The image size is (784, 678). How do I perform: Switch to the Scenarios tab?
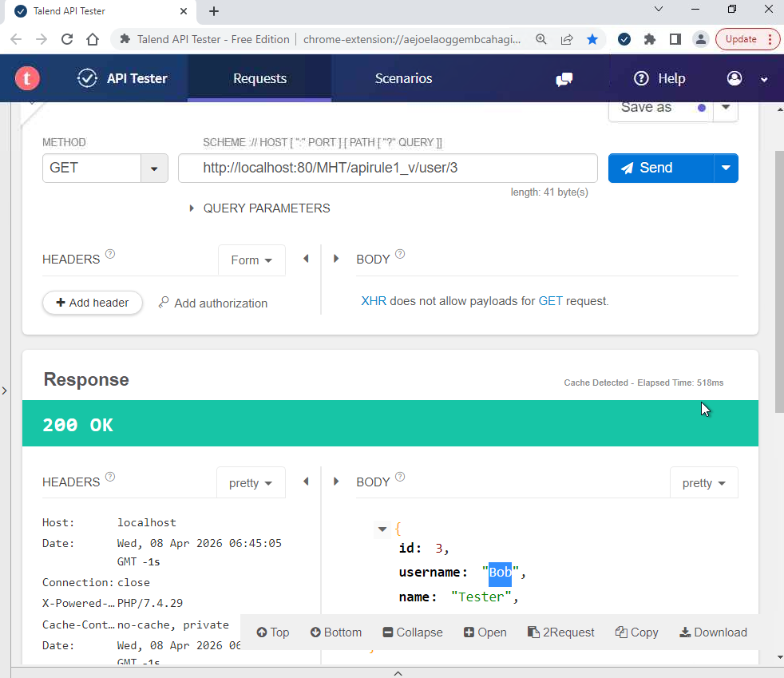coord(403,78)
